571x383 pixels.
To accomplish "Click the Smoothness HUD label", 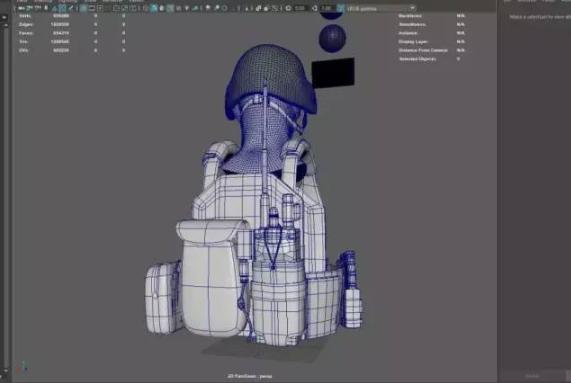I will click(x=412, y=24).
